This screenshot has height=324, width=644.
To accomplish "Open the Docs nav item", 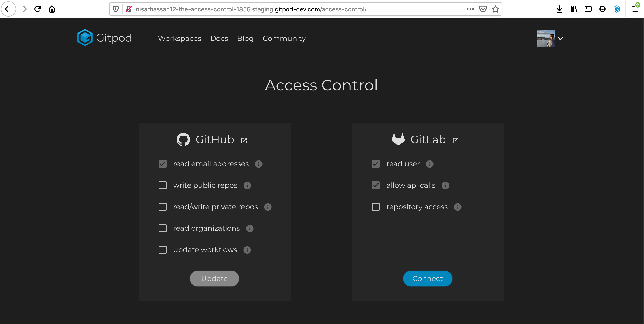I will [x=219, y=38].
